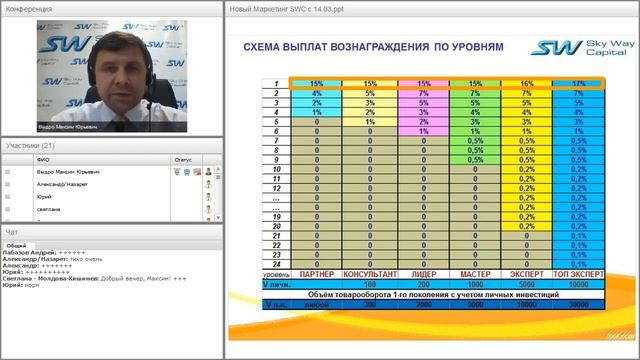Click the presenter avatar icon for Выдро Максим Юрьевич
Viewport: 640px width, 360px height.
coord(209,172)
